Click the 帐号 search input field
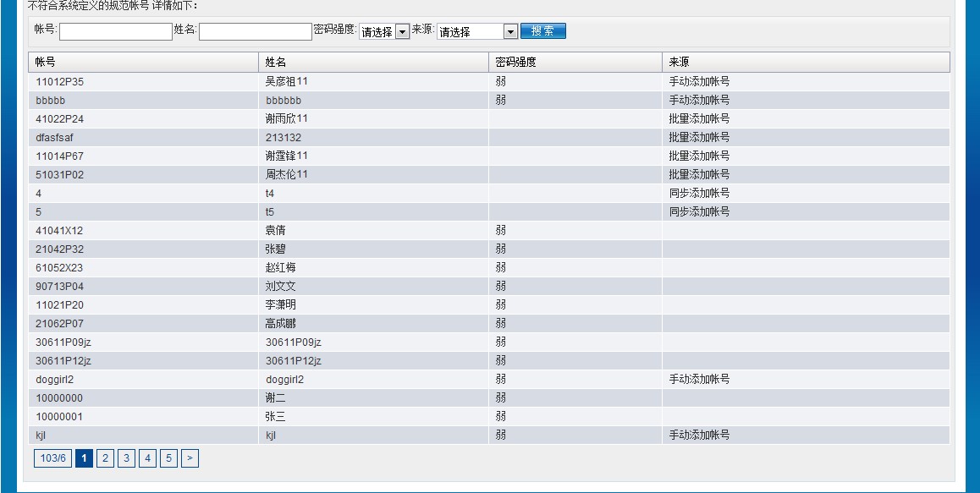980x493 pixels. coord(116,31)
